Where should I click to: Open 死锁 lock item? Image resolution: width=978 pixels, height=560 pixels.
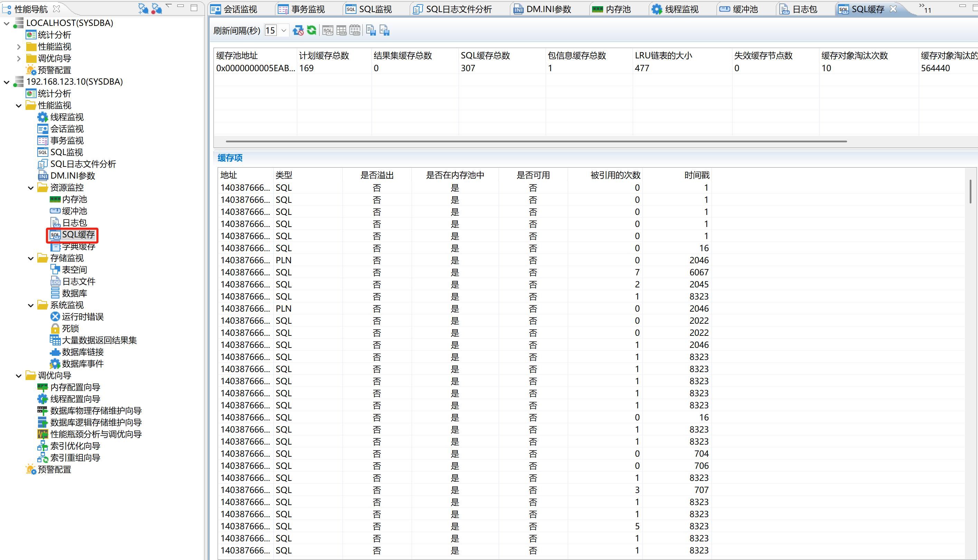click(64, 329)
